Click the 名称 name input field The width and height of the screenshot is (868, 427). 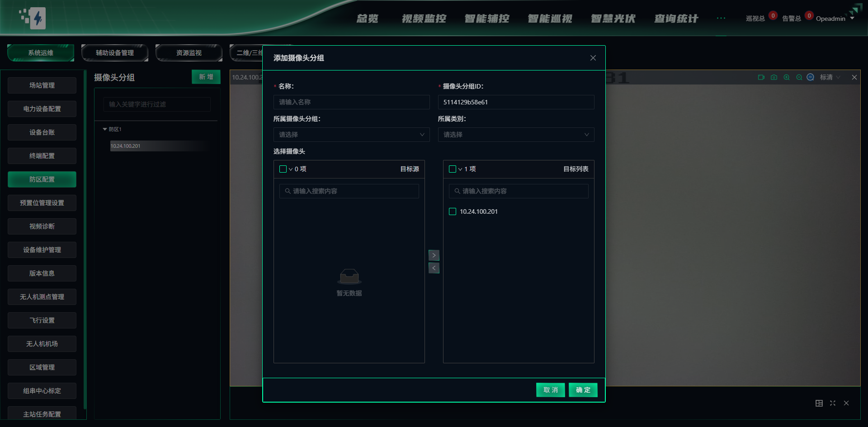pyautogui.click(x=351, y=102)
